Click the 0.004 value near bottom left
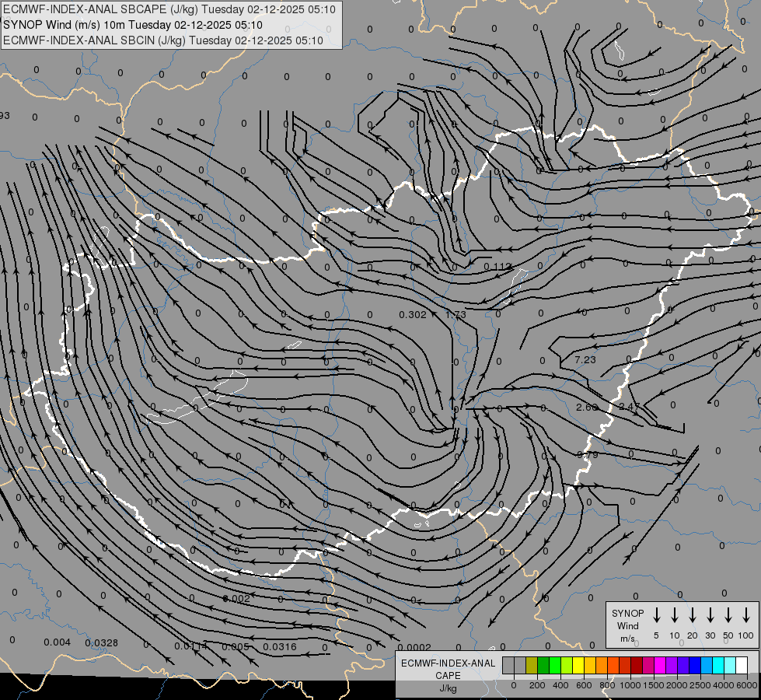The height and width of the screenshot is (700, 761). tap(58, 642)
